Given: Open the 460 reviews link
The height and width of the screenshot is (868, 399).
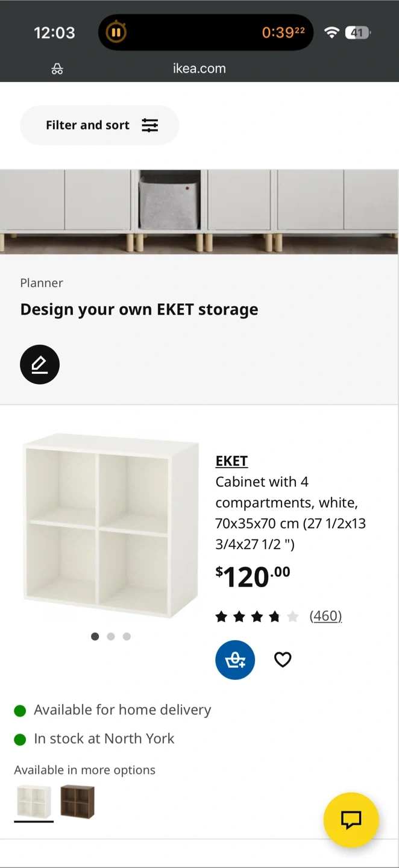Looking at the screenshot, I should click(325, 616).
